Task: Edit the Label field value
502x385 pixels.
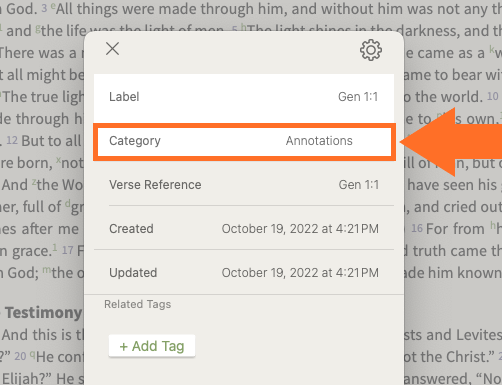Action: point(244,97)
